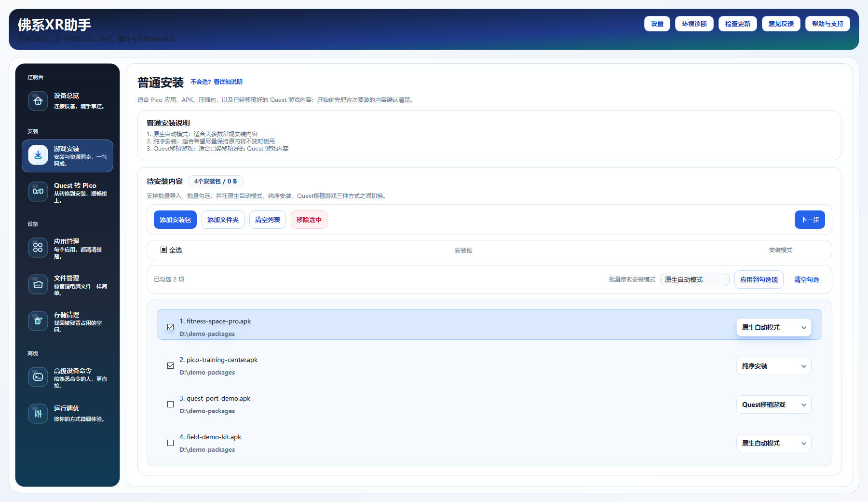Toggle the 全选 checkbox
Viewport: 868px width, 502px height.
[x=164, y=250]
